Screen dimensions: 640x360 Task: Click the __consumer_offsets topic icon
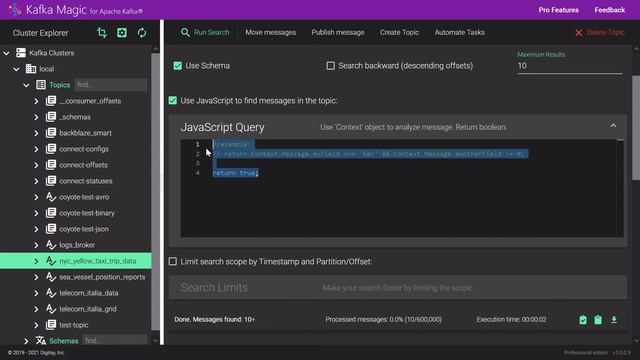[51, 101]
